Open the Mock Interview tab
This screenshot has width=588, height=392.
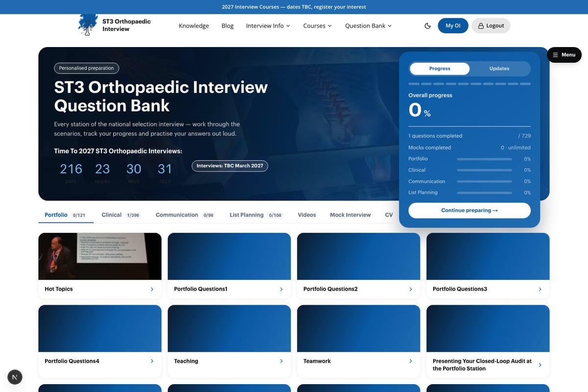tap(350, 215)
